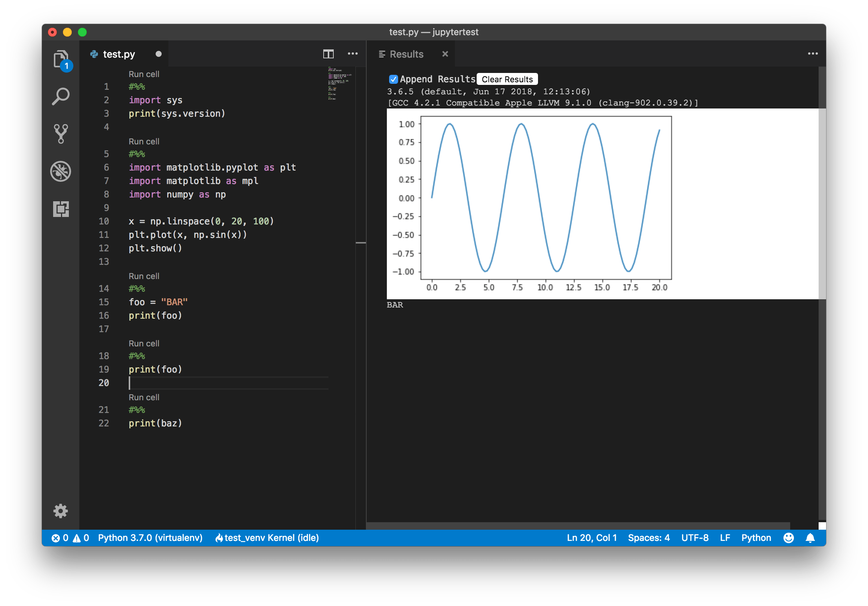Click the smiley feedback icon in status bar
This screenshot has height=606, width=868.
pyautogui.click(x=789, y=538)
